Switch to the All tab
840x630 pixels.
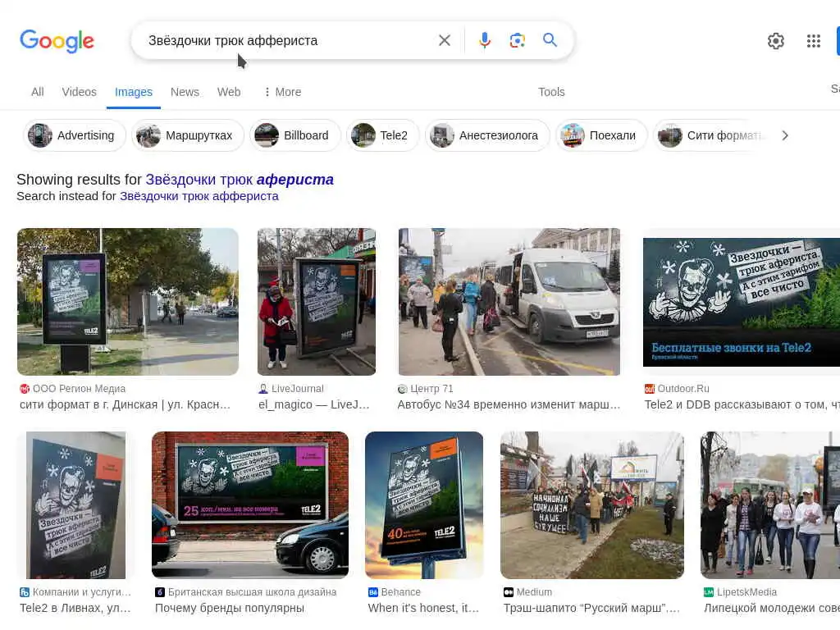point(38,92)
